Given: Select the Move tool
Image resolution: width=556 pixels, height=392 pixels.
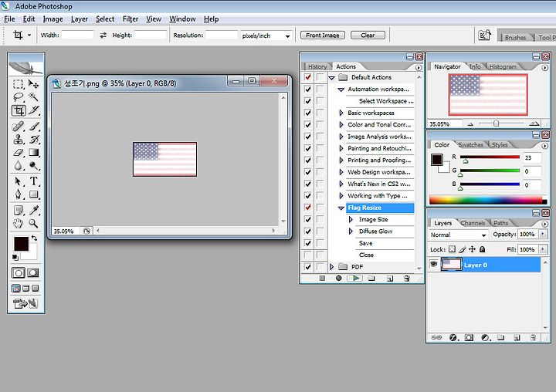Looking at the screenshot, I should pos(34,84).
